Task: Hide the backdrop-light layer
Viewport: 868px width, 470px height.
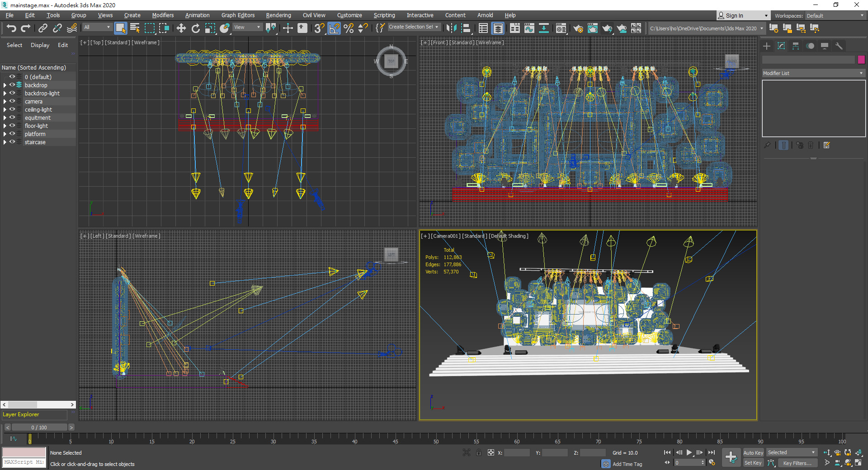Action: (12, 93)
